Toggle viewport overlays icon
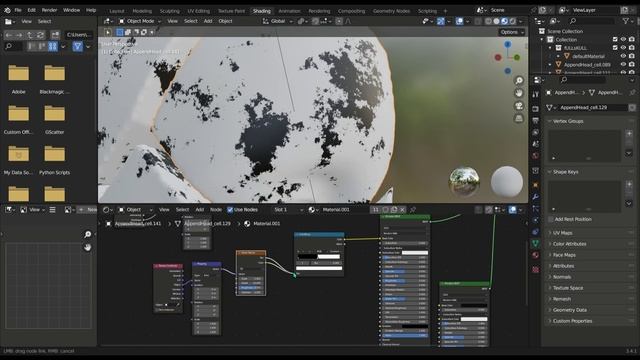The image size is (640, 360). 460,21
